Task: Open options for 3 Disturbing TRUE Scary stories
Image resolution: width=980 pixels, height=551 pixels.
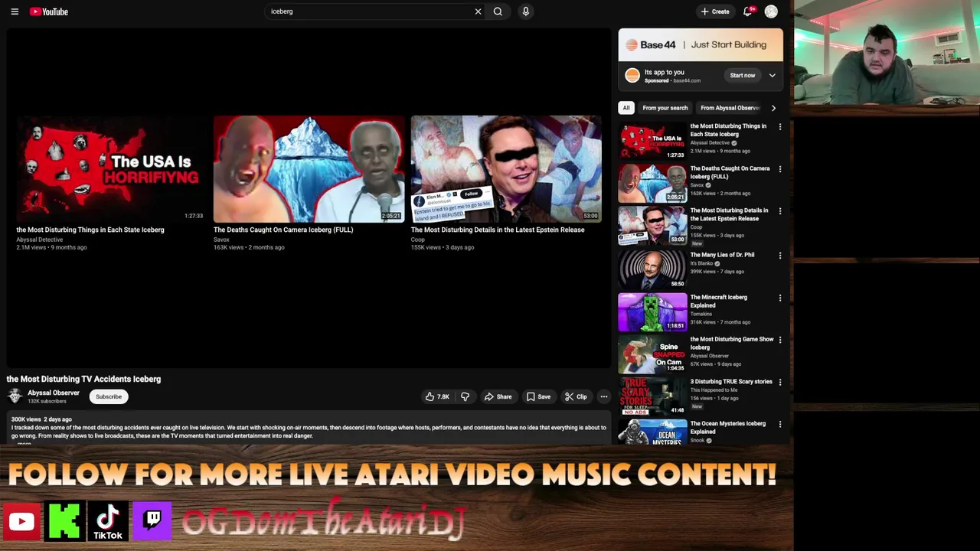Action: 779,382
